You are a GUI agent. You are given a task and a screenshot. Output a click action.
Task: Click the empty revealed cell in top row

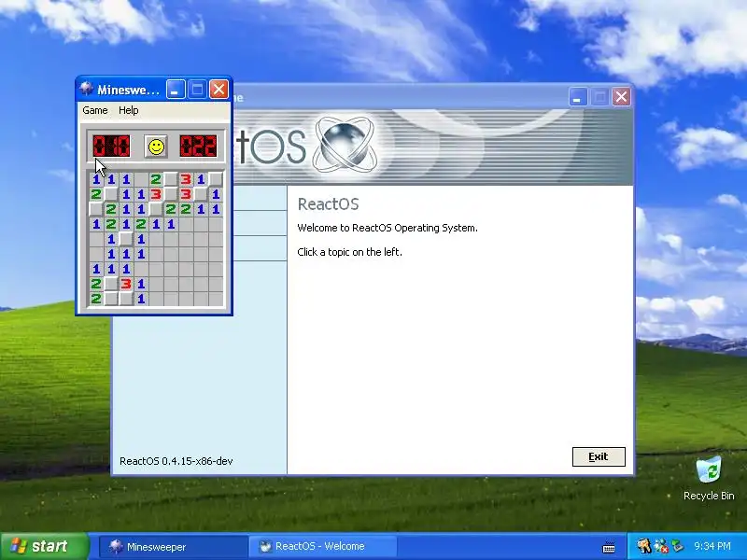coord(141,179)
